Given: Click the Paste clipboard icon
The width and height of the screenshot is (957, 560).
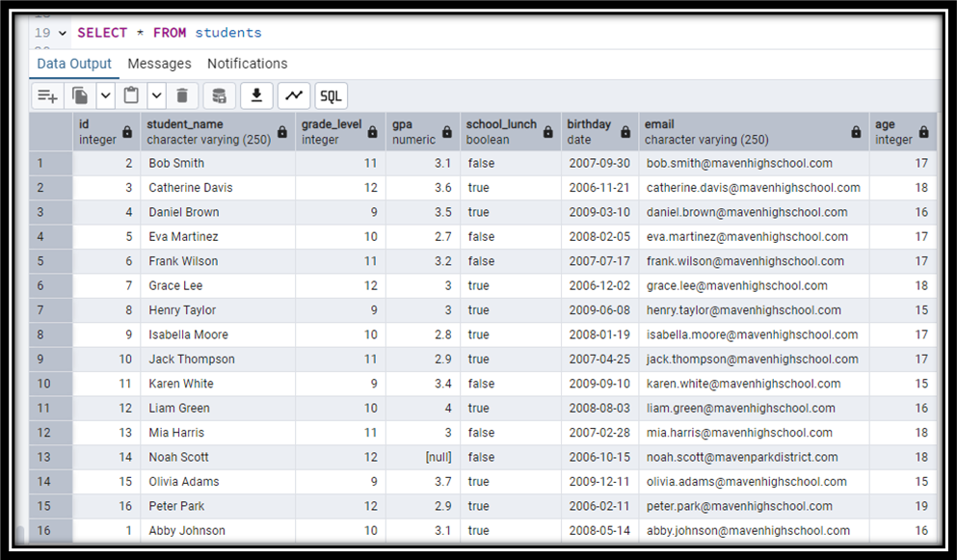Looking at the screenshot, I should pyautogui.click(x=131, y=95).
